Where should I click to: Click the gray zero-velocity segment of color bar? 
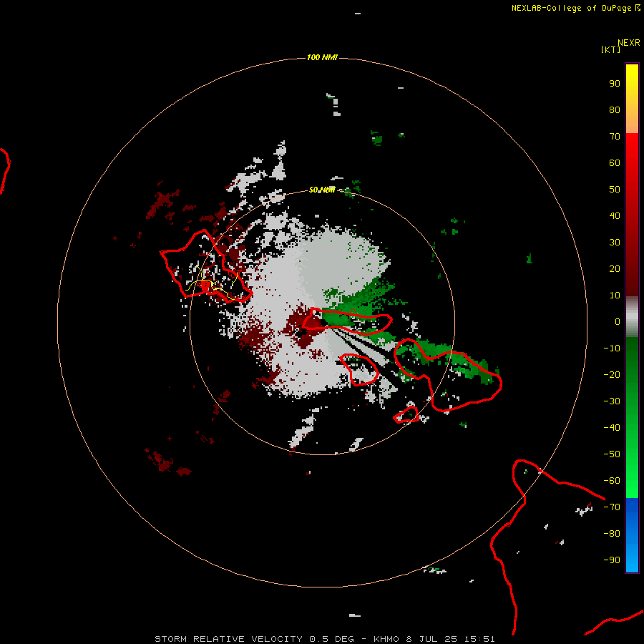[x=632, y=317]
